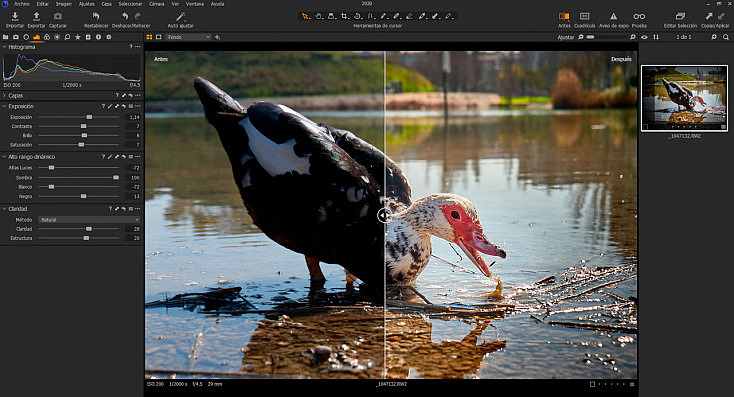Click the before/after divider handle on image
Screen dimensions: 734x397
[x=383, y=215]
